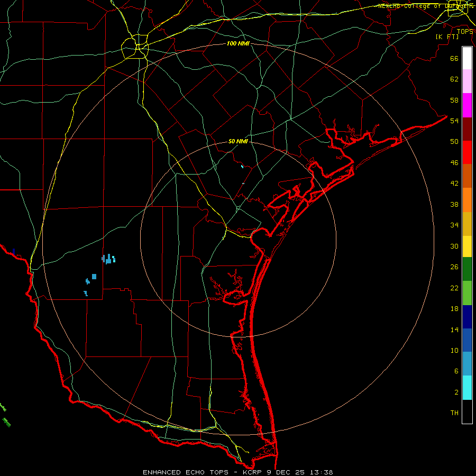476x476 pixels.
Task: Click the dark red legend swatch below 54
Action: point(467,129)
